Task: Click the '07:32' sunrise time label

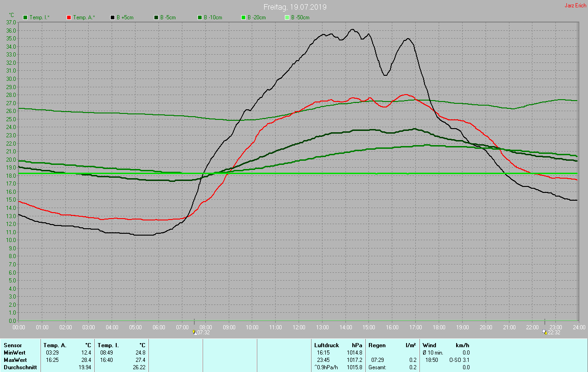Action: 204,332
